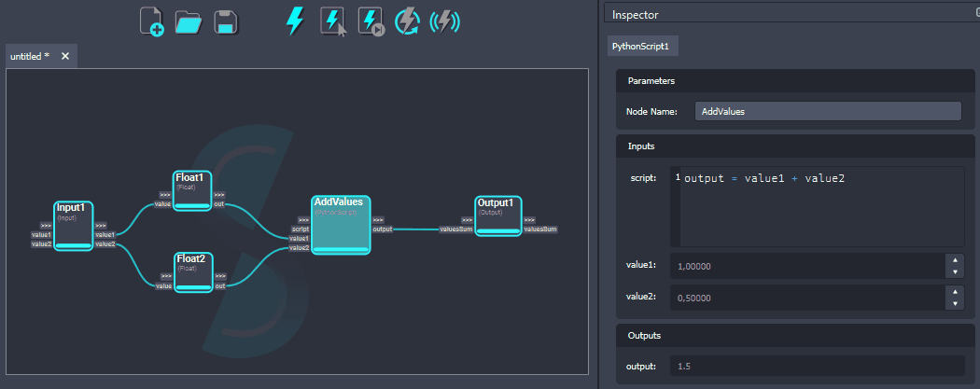980x389 pixels.
Task: Run the graph with first lightning bolt icon
Action: (x=295, y=21)
